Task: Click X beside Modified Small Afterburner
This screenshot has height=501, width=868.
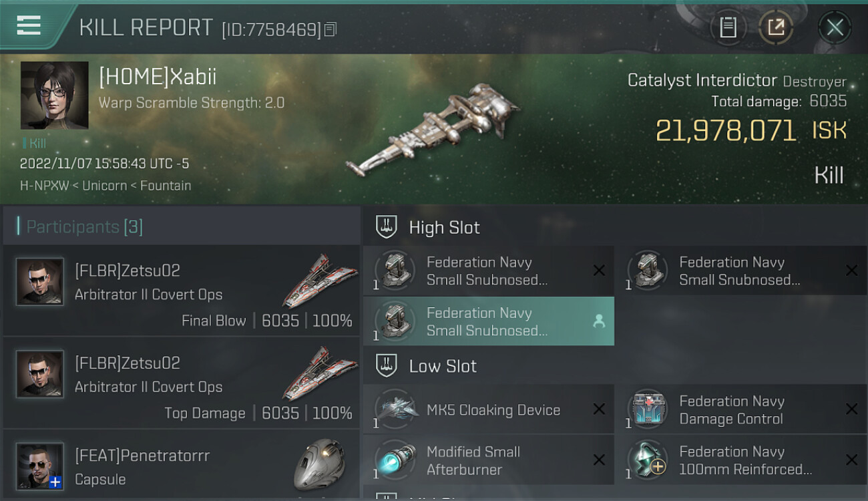Action: point(599,460)
